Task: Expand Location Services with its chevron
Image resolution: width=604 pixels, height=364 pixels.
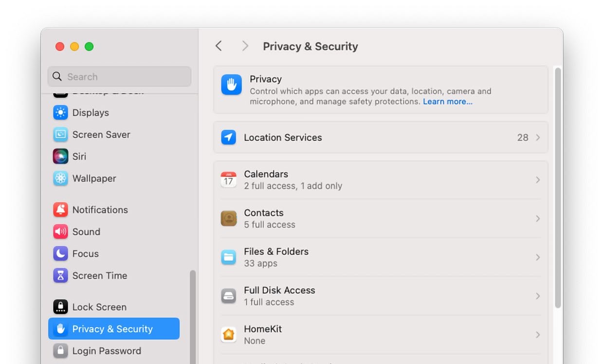Action: (538, 137)
